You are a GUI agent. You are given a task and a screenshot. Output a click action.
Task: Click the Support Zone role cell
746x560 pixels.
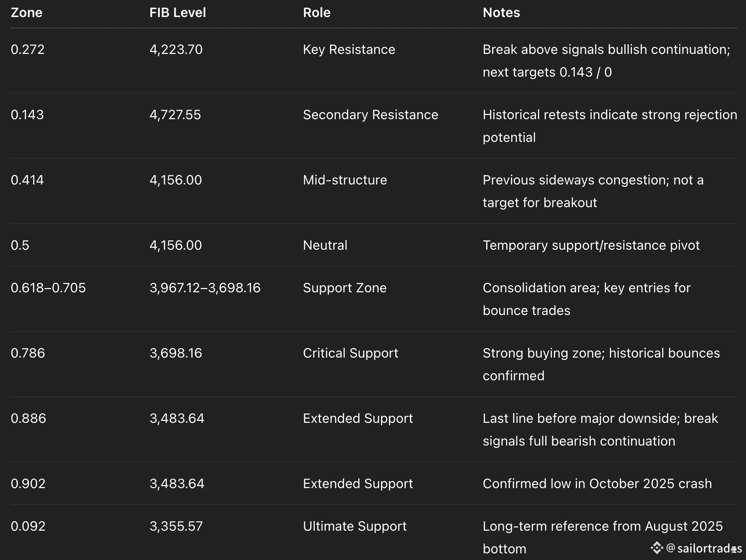345,288
